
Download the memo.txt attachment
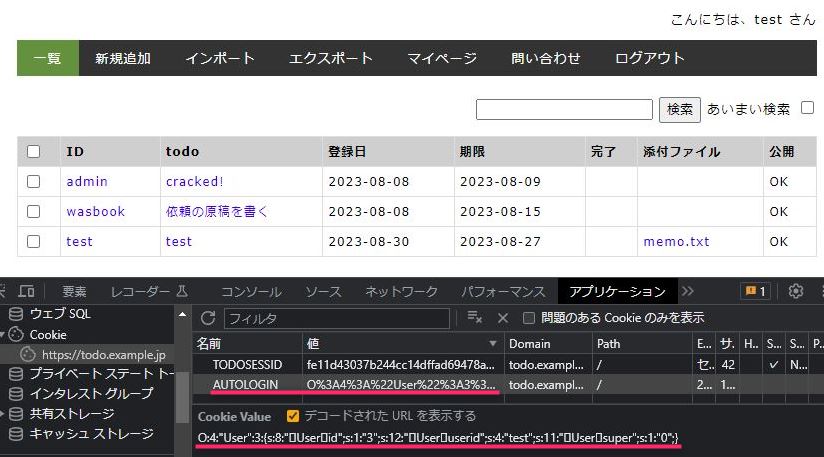[x=676, y=241]
